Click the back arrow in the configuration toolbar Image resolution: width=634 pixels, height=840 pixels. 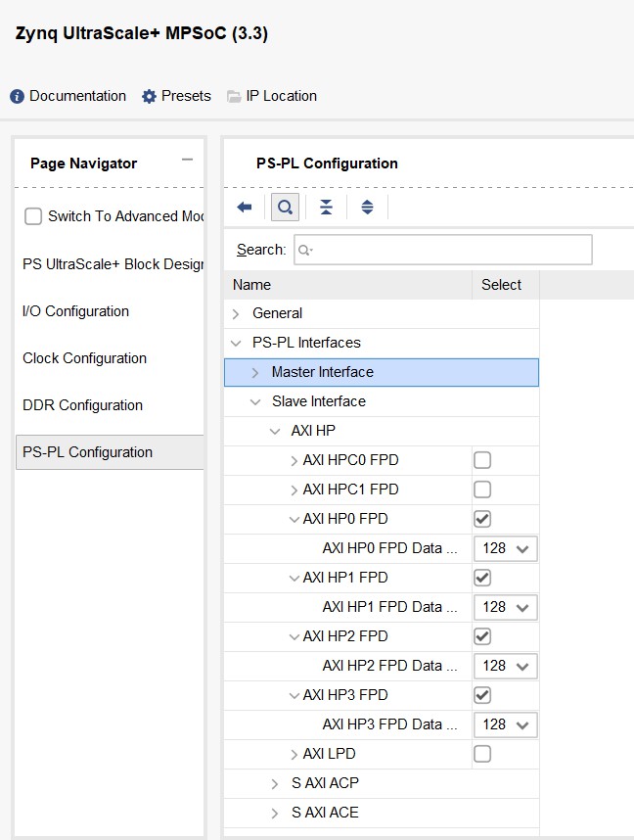[244, 207]
